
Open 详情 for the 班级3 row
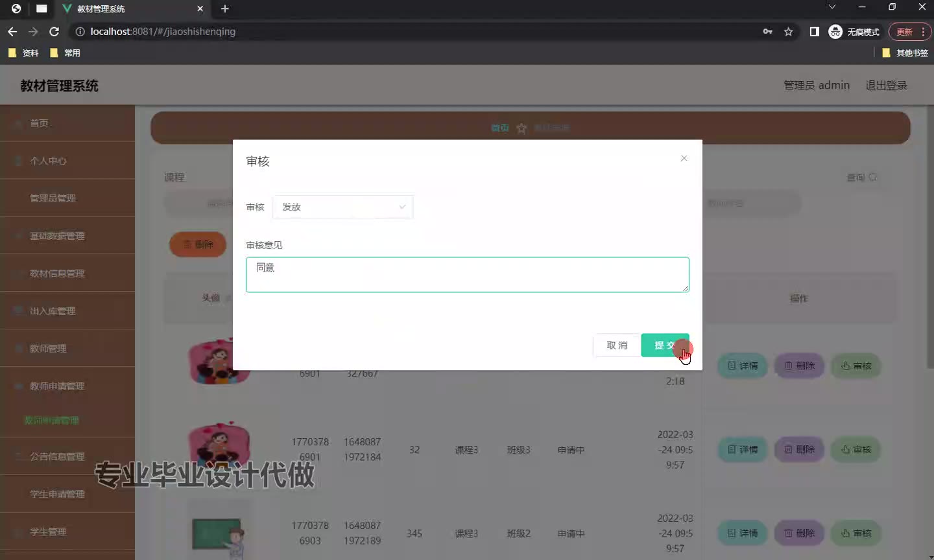click(743, 449)
